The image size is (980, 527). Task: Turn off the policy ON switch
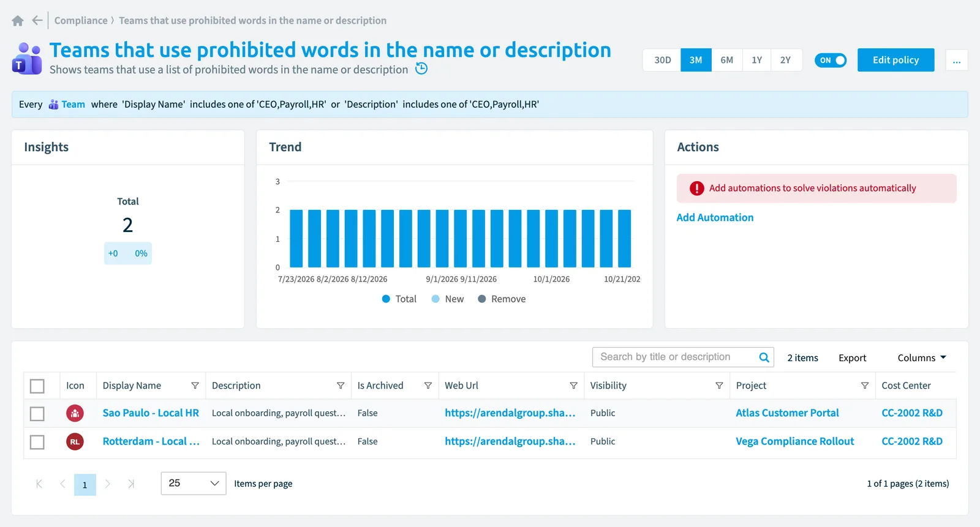coord(831,60)
